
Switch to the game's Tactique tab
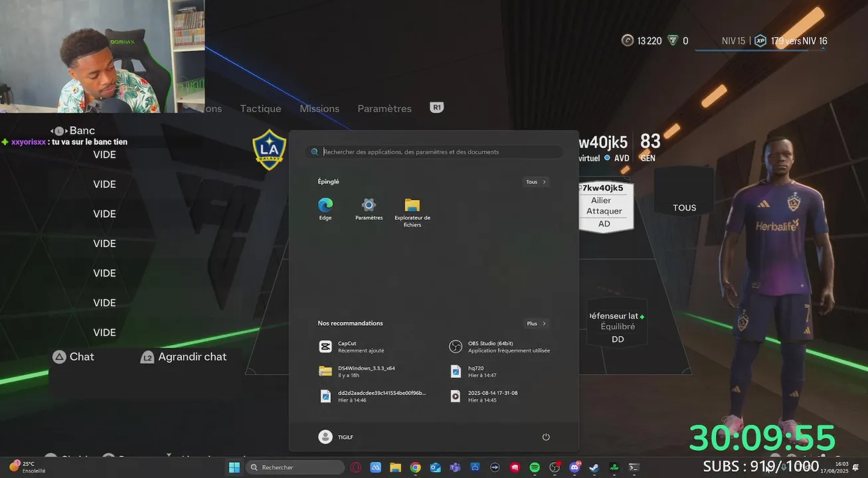click(260, 109)
